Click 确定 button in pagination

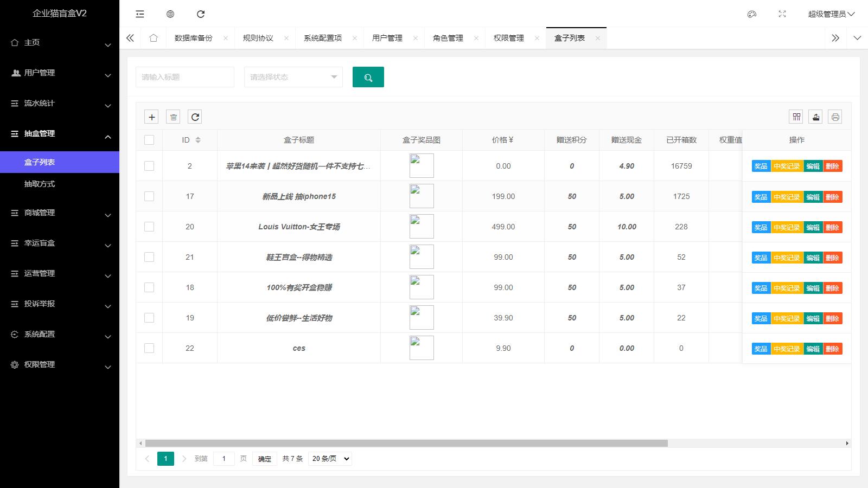pos(265,459)
